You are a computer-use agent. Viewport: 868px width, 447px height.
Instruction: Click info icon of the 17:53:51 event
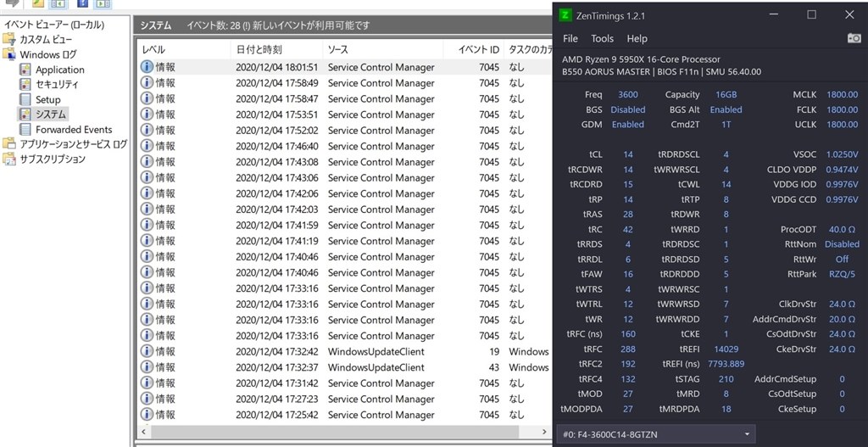(147, 115)
